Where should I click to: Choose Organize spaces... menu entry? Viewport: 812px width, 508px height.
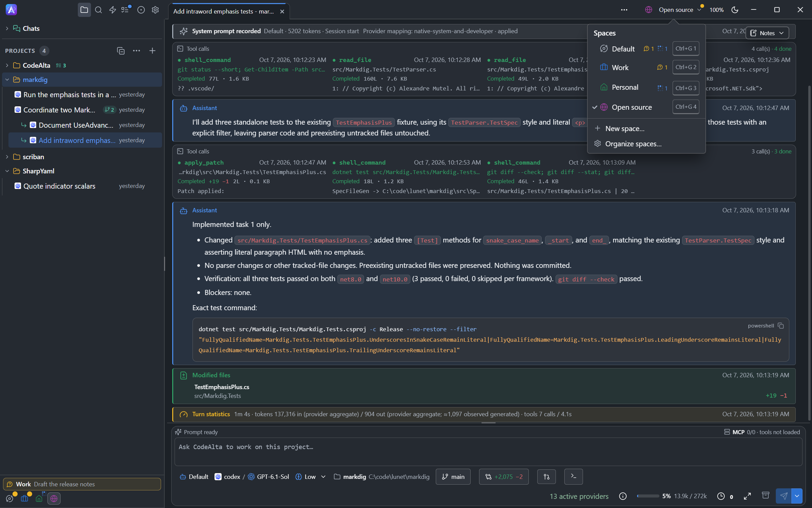click(647, 144)
